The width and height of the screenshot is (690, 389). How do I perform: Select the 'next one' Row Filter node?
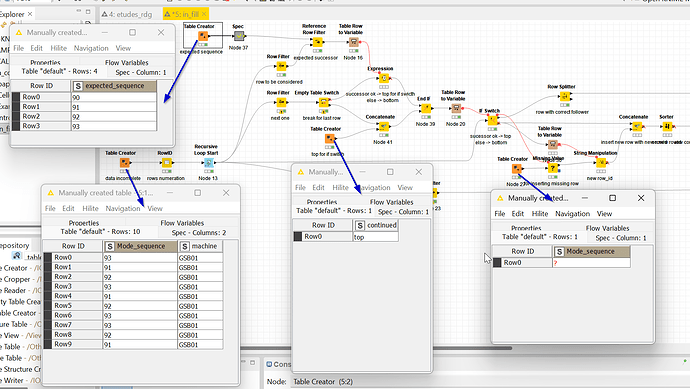tap(281, 102)
